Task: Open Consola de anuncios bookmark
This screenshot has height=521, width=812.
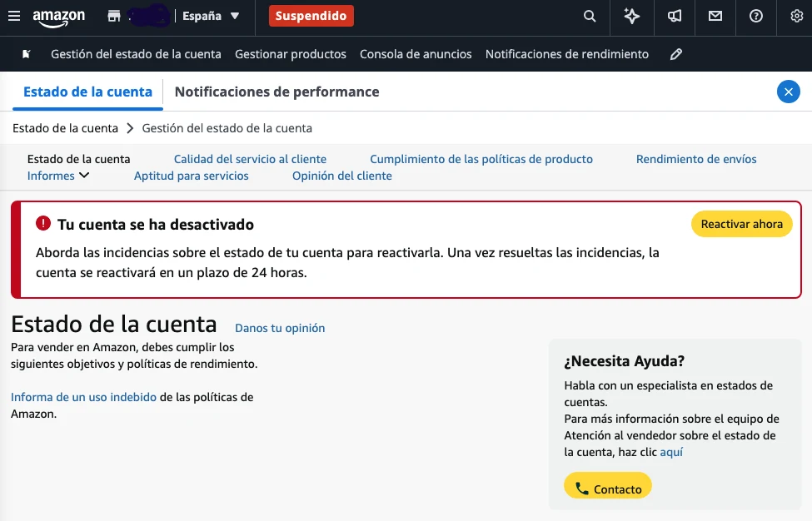Action: [416, 54]
